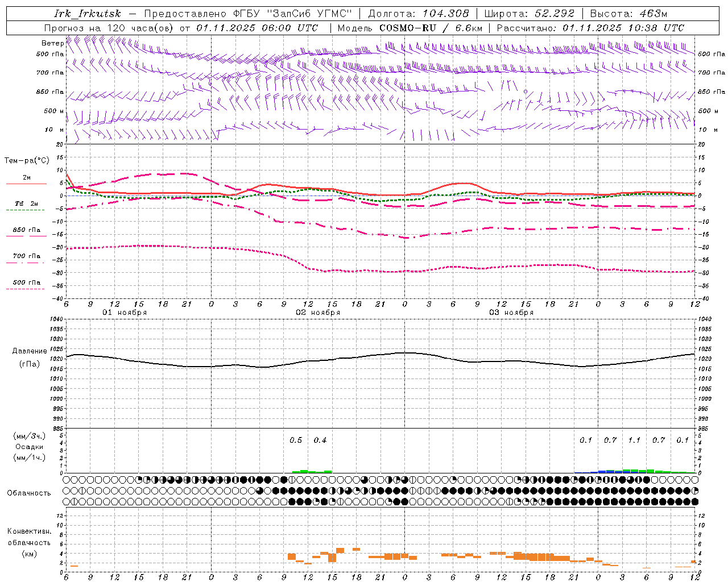Click the 'Тем-ра(°C)' temperature panel label
This screenshot has height=582, width=728.
pos(27,161)
